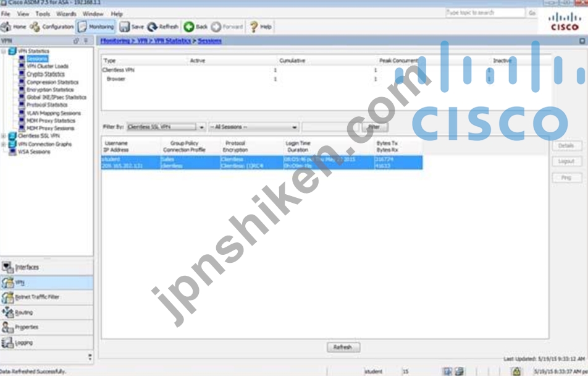
Task: Open the Botnet Traffic Filter section
Action: coord(46,297)
